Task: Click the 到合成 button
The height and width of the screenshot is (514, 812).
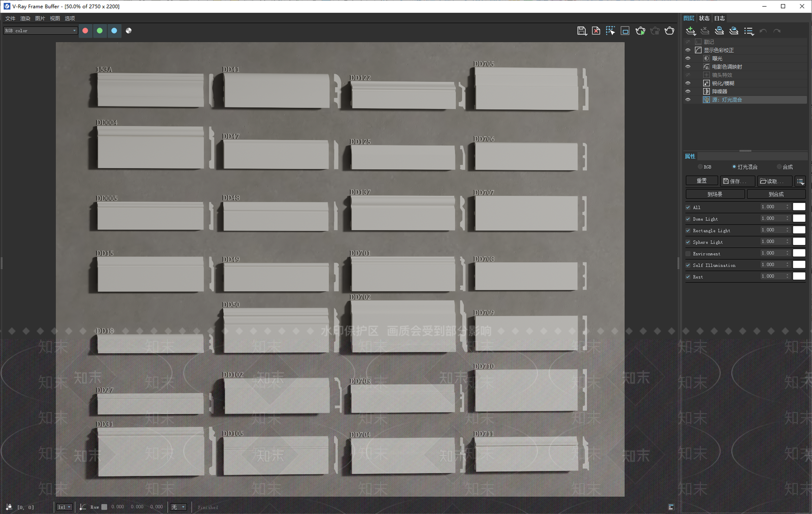Action: [776, 194]
